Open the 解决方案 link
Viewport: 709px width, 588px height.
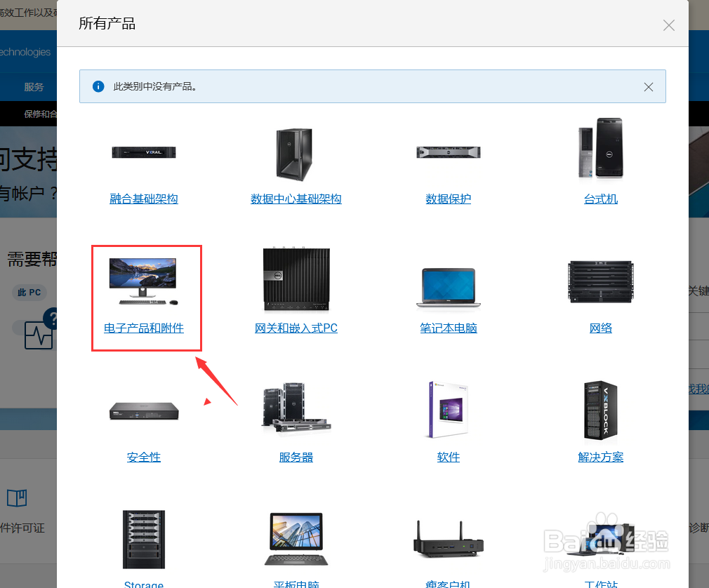(x=600, y=457)
